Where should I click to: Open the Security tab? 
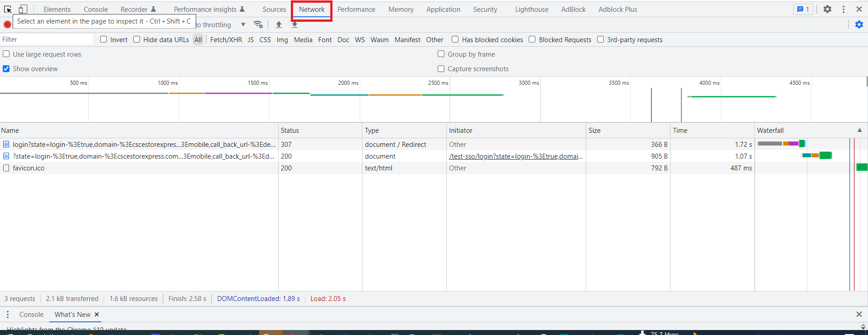click(485, 9)
